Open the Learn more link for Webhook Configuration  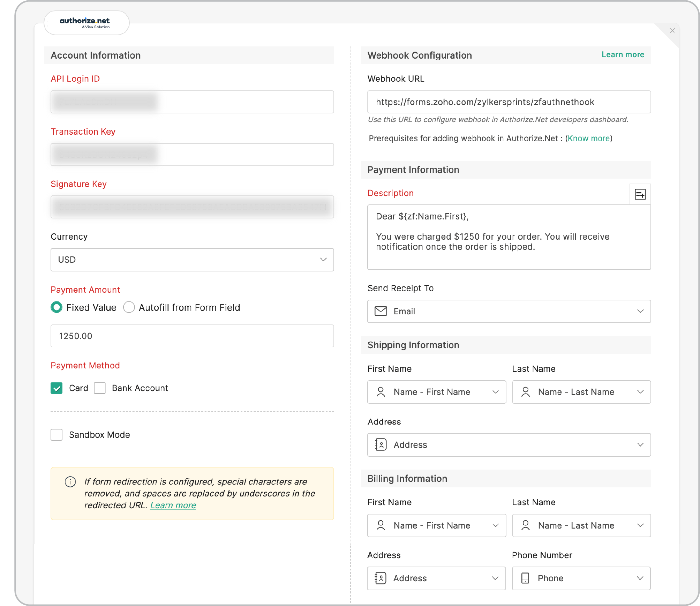tap(623, 54)
